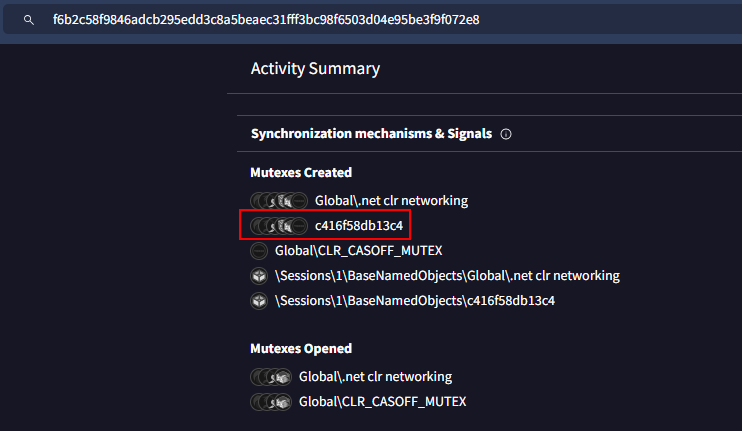The height and width of the screenshot is (431, 742).
Task: Click the Mutexes Created label
Action: [301, 173]
